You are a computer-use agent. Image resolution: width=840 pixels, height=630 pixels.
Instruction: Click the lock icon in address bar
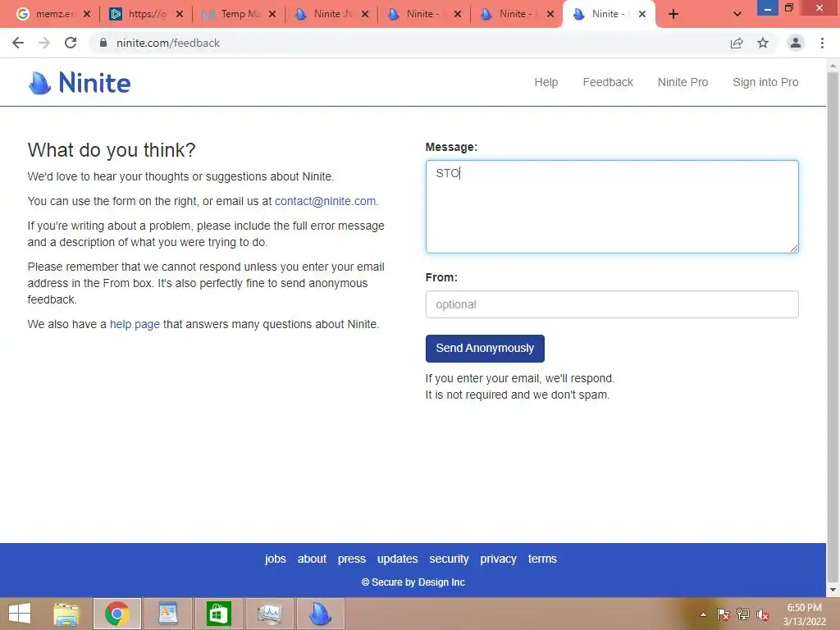coord(103,43)
